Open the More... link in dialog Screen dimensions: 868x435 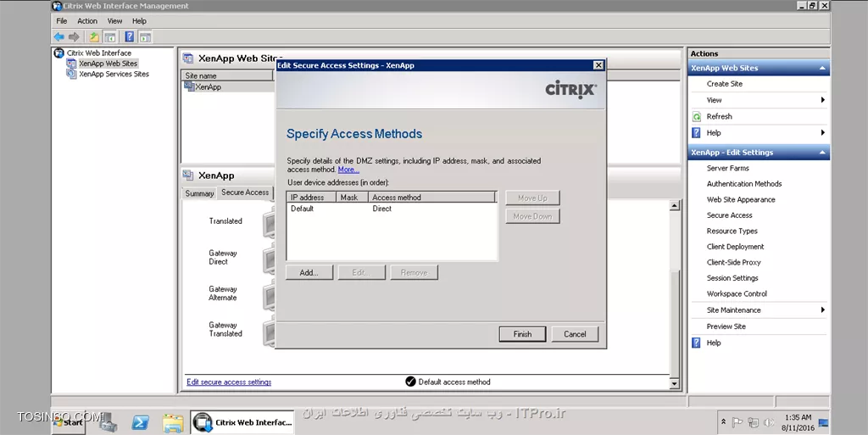[x=348, y=170]
